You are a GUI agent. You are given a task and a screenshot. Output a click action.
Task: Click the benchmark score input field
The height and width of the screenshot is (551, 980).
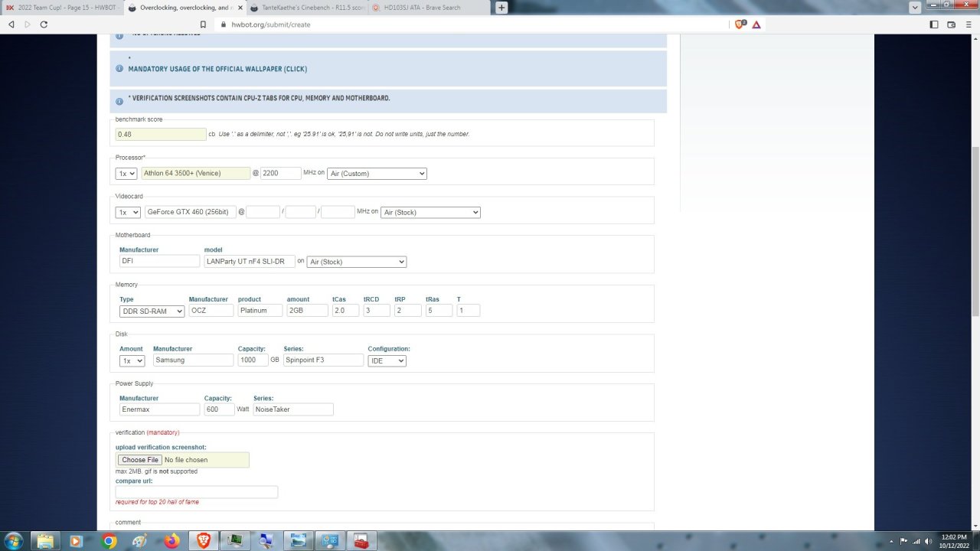point(161,134)
